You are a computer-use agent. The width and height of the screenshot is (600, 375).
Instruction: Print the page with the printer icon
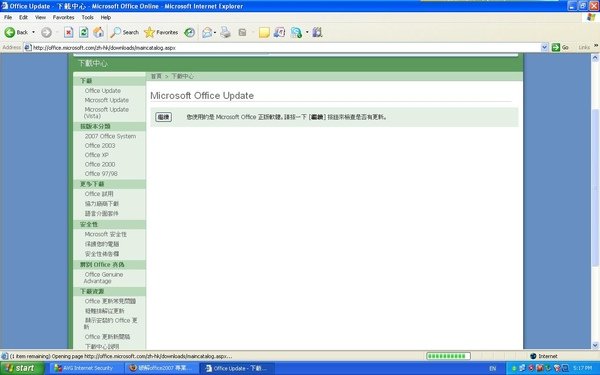click(x=225, y=33)
